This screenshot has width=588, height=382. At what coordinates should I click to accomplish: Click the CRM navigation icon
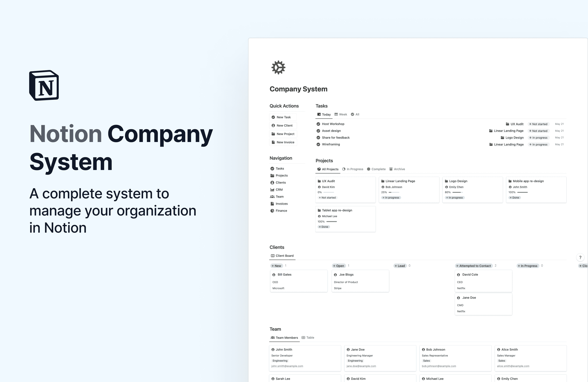click(x=272, y=189)
